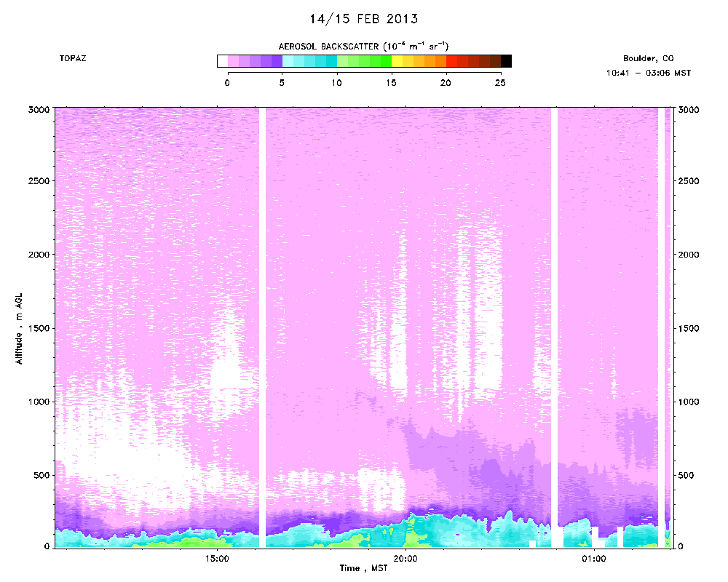Click the left axis "2000" altitude label

point(39,255)
